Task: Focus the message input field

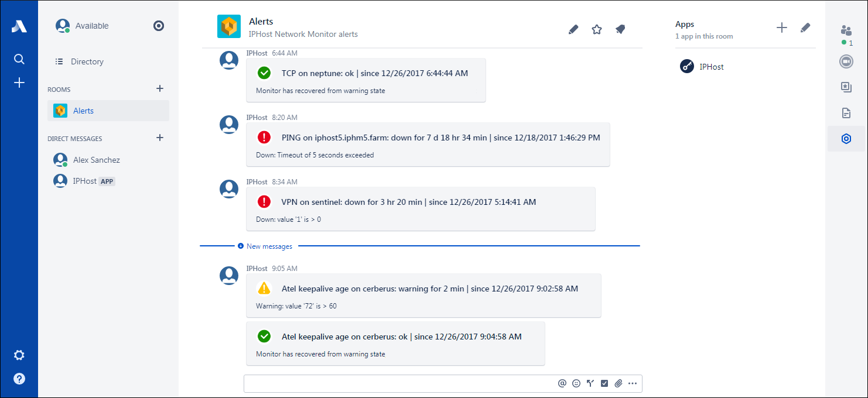Action: (398, 383)
